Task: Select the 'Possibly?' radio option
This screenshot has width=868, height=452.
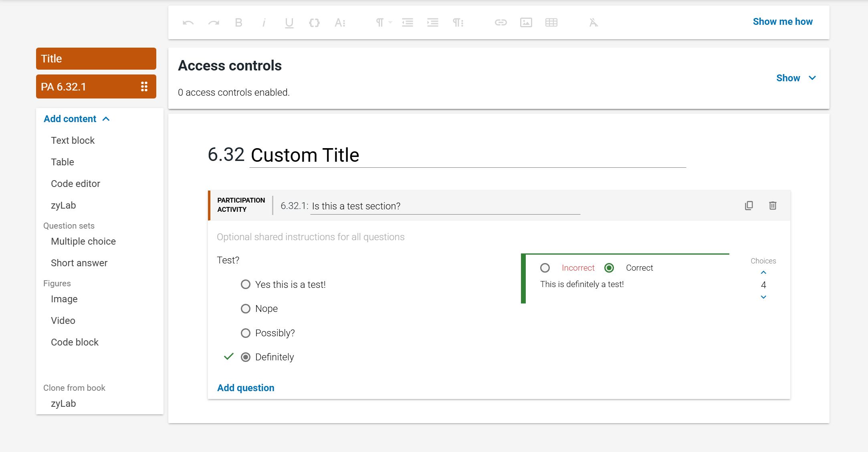Action: pyautogui.click(x=245, y=333)
